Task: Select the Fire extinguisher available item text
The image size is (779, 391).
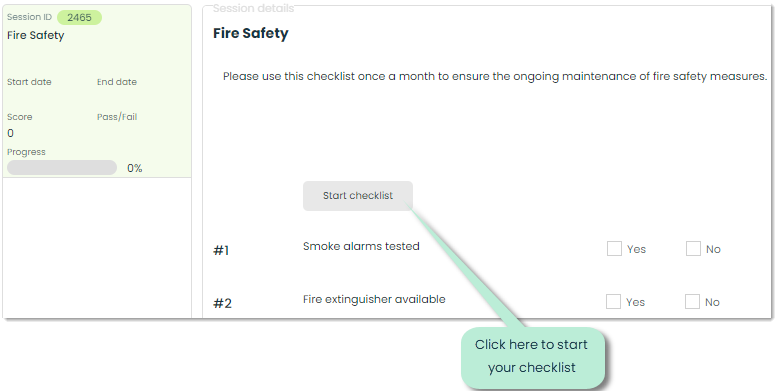Action: click(x=374, y=299)
